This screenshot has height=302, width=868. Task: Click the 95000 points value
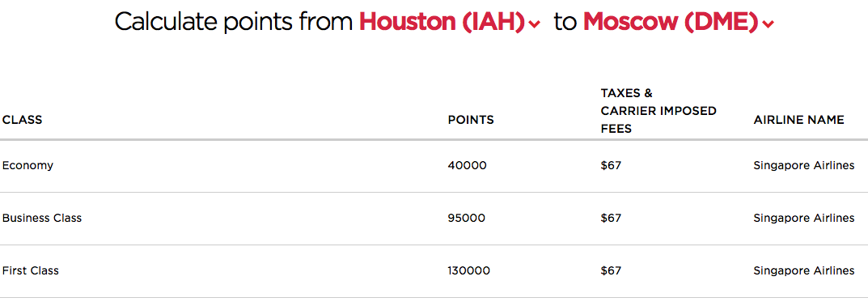click(x=467, y=219)
